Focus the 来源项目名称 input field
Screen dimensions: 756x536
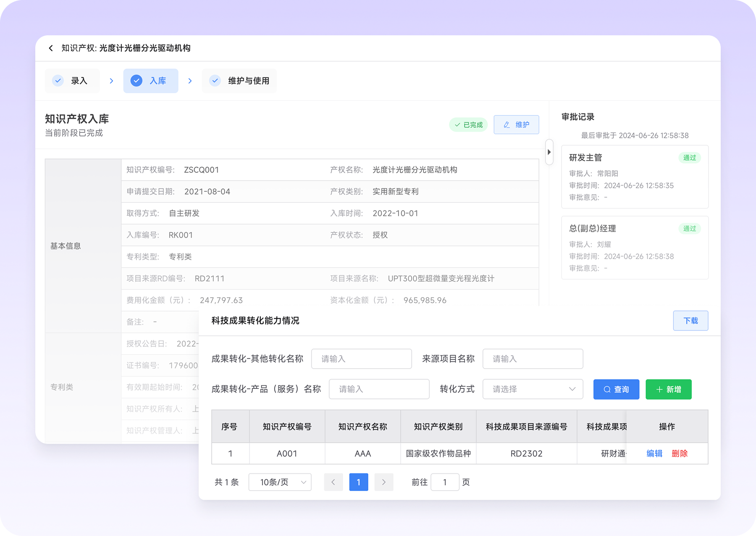533,359
